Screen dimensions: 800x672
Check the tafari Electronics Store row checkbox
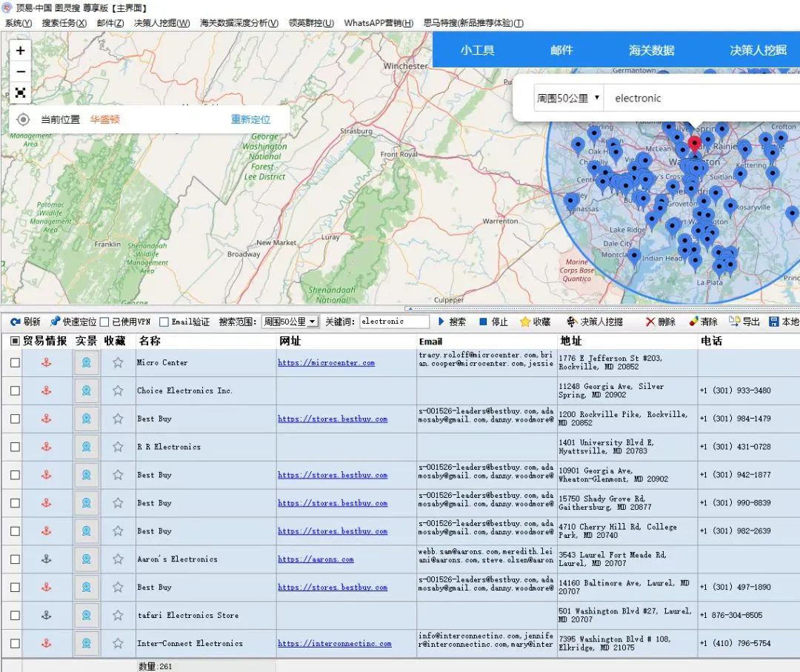16,615
